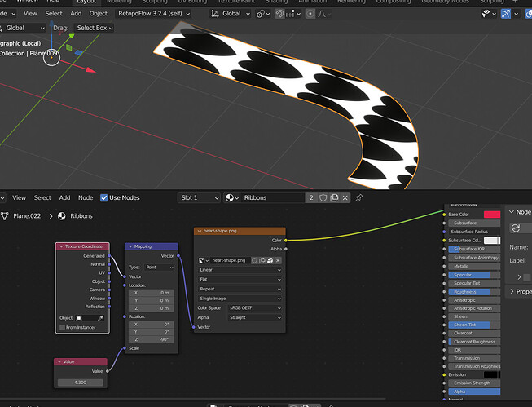Viewport: 532px width, 407px height.
Task: Click the Ribbons material icon in breadcrumb
Action: 62,216
